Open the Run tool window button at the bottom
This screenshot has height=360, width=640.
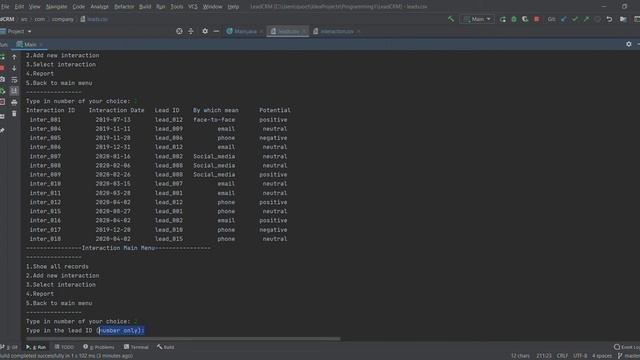click(x=36, y=347)
